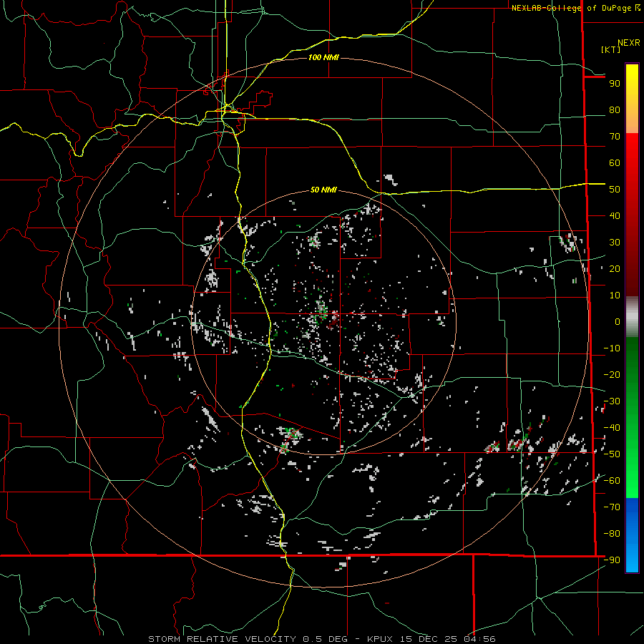Click the 10 value on the velocity scale
Viewport: 644px width, 644px height.
tap(615, 296)
